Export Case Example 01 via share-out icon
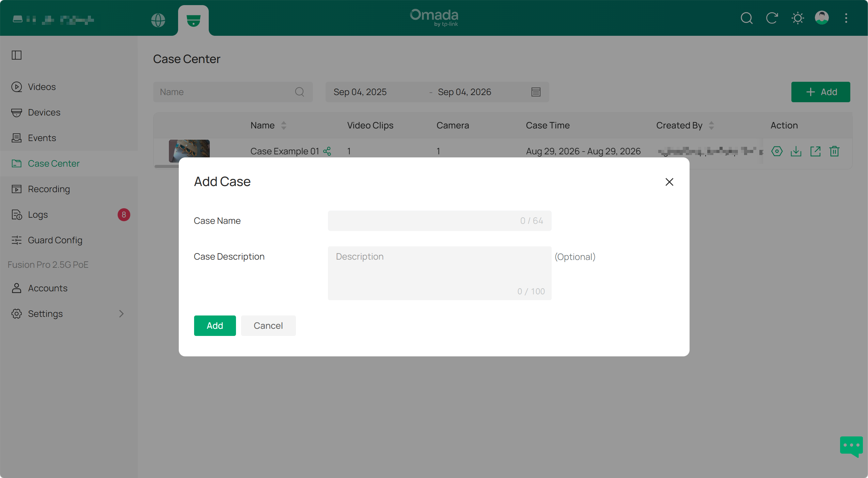 pyautogui.click(x=815, y=151)
